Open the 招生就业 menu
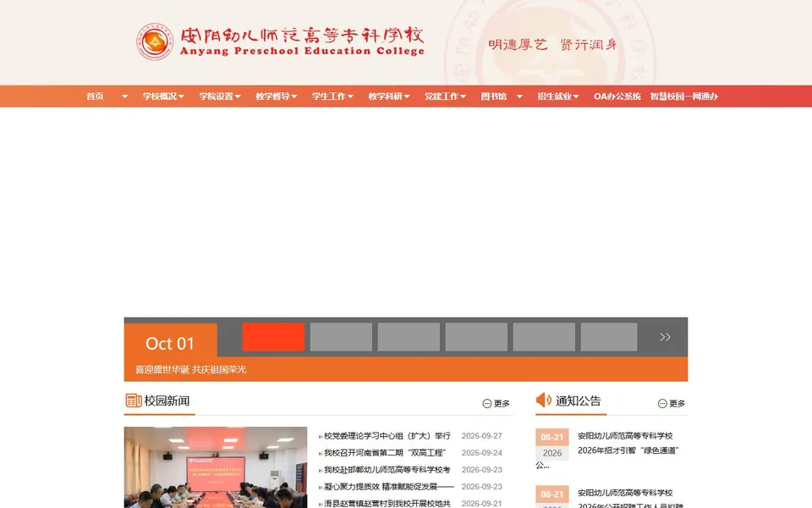This screenshot has width=812, height=508. pyautogui.click(x=555, y=97)
